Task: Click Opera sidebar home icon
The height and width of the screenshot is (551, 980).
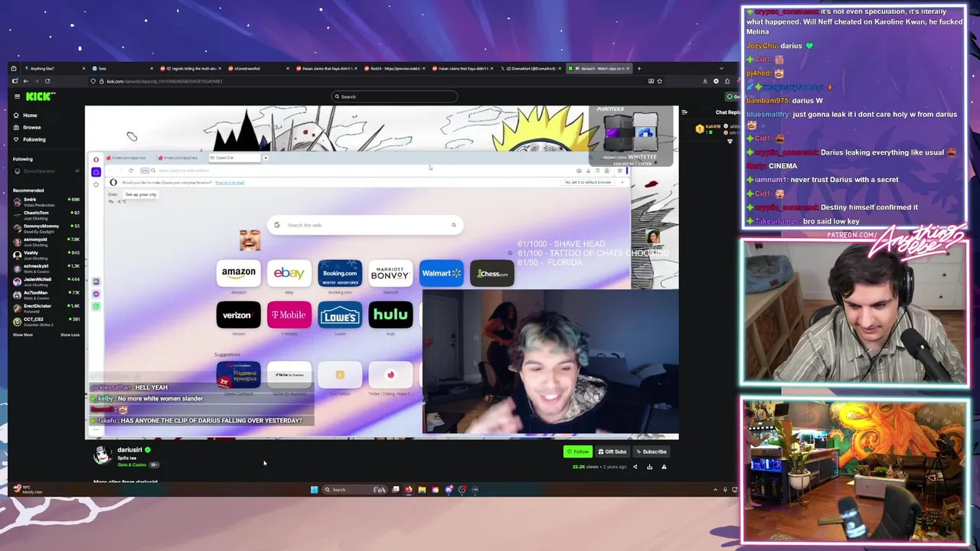Action: pos(96,172)
